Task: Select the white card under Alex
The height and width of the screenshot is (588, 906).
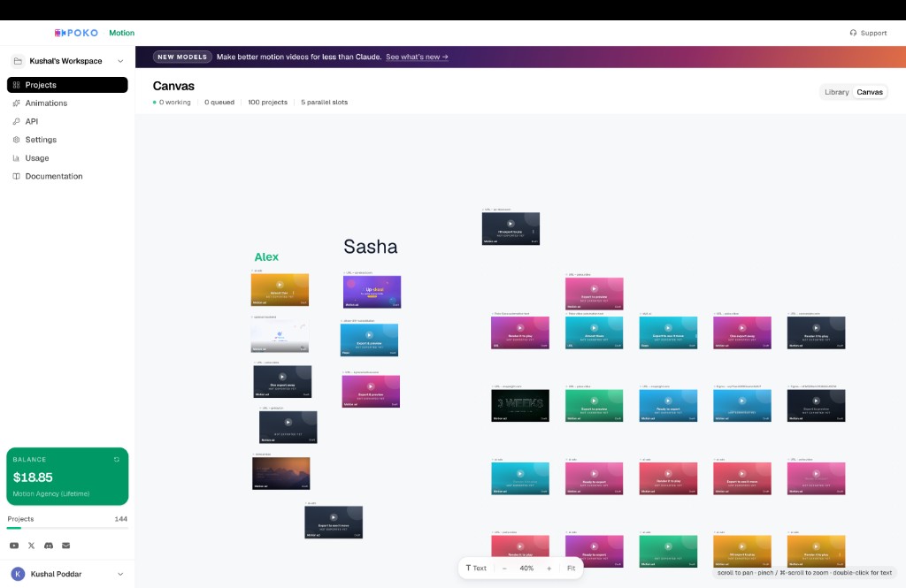Action: [280, 336]
